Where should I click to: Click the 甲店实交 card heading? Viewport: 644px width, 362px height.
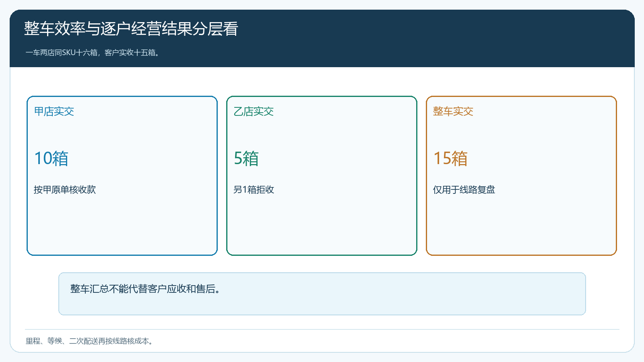pyautogui.click(x=54, y=111)
